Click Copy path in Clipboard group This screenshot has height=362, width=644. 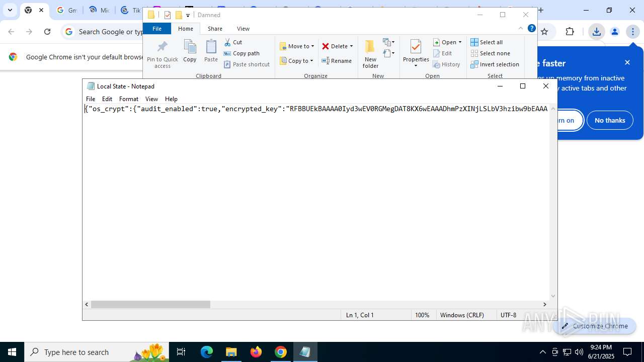pyautogui.click(x=242, y=53)
